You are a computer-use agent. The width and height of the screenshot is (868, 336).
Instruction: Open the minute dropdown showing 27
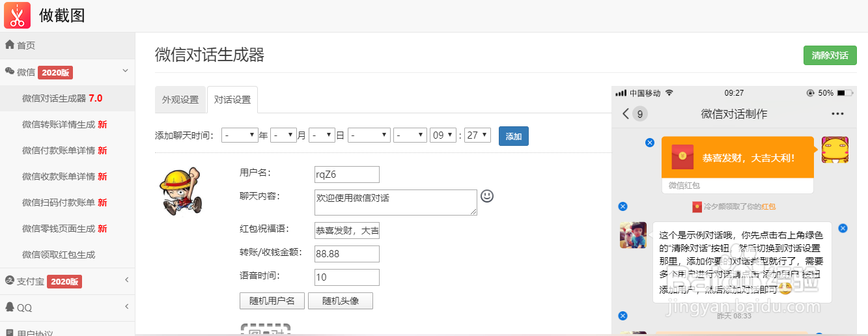[477, 135]
